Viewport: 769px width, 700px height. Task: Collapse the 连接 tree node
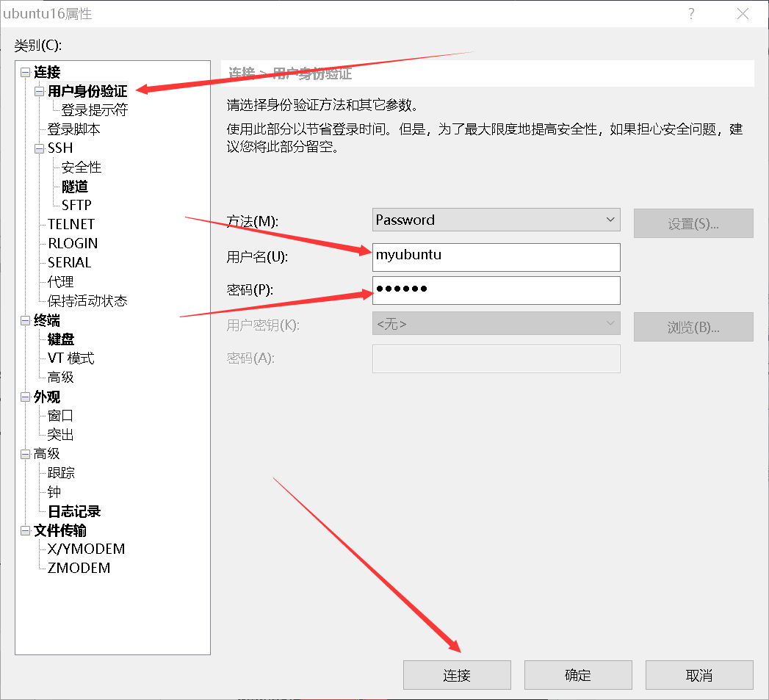[24, 72]
